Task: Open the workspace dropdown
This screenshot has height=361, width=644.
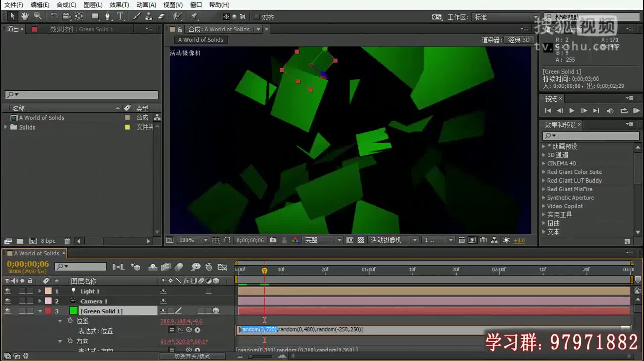Action: [505, 17]
